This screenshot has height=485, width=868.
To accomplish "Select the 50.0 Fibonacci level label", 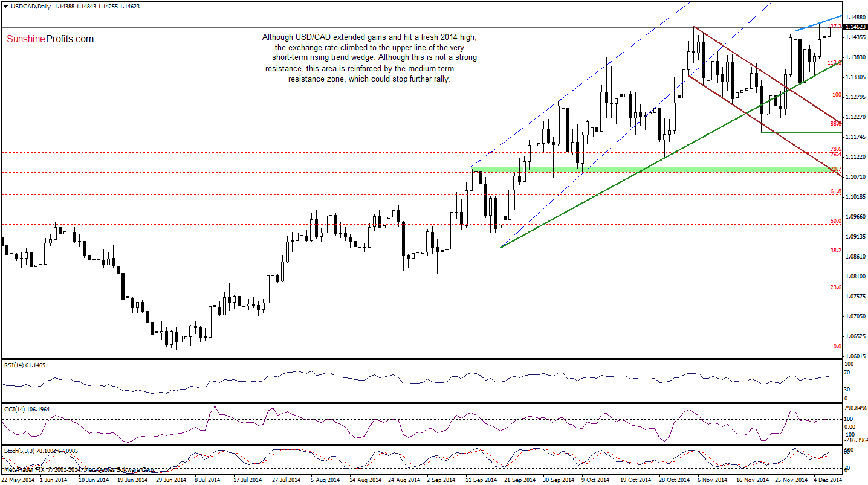I will coord(835,221).
